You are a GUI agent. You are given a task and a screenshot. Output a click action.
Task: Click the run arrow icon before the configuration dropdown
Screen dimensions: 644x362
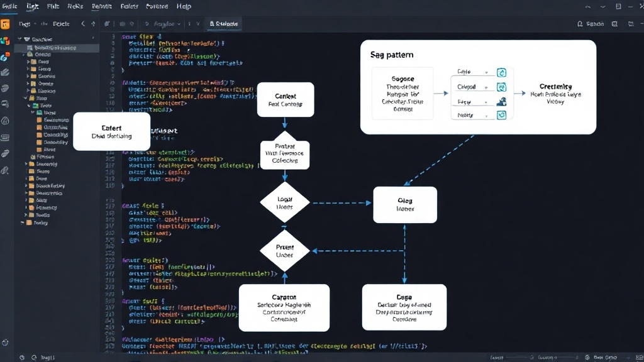click(147, 24)
